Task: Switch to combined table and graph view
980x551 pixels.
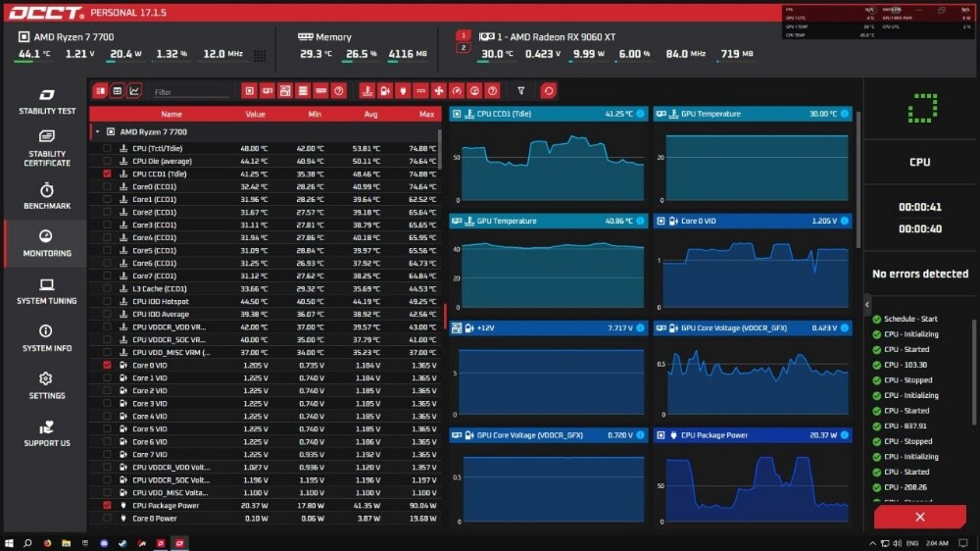Action: (100, 91)
